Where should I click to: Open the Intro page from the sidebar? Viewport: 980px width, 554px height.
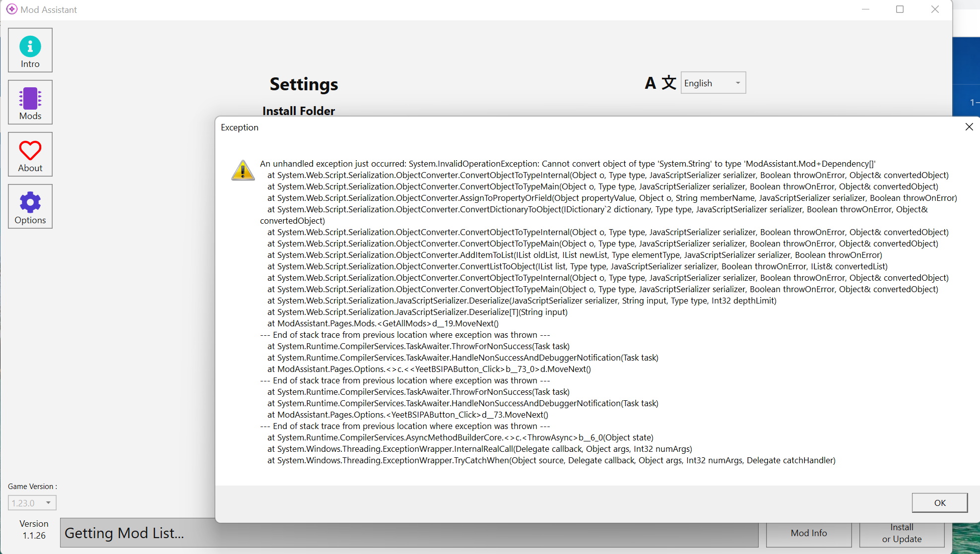coord(30,50)
